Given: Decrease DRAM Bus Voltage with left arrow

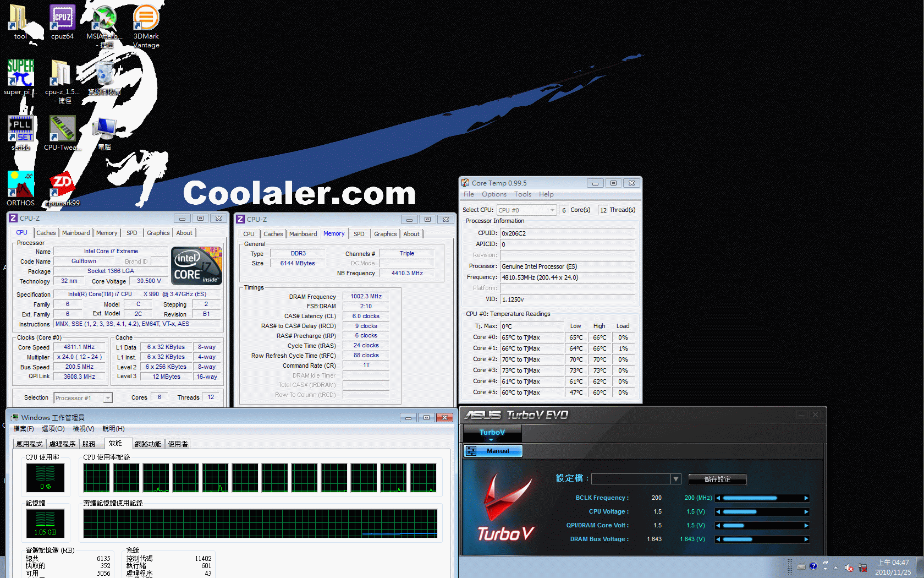Looking at the screenshot, I should tap(718, 539).
